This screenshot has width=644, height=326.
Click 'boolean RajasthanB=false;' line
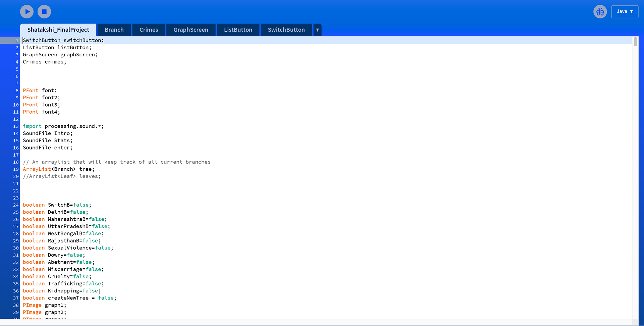click(62, 241)
